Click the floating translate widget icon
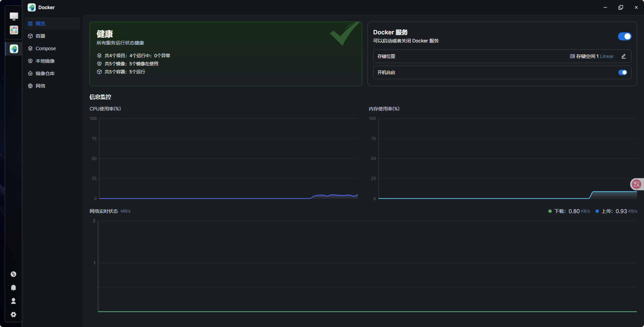 click(636, 184)
